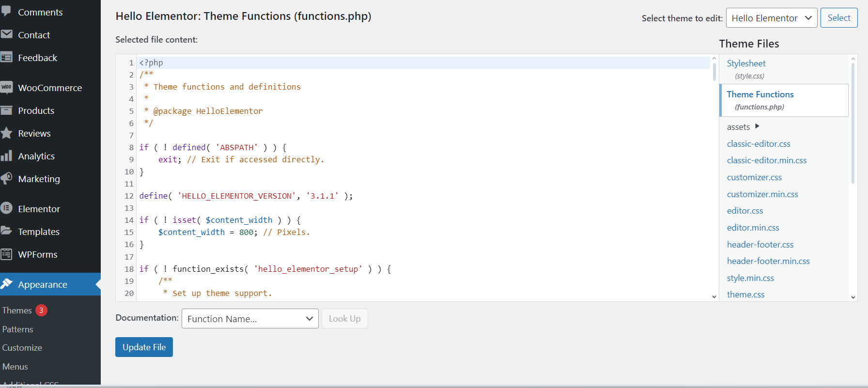
Task: Open the Products menu
Action: tap(36, 110)
